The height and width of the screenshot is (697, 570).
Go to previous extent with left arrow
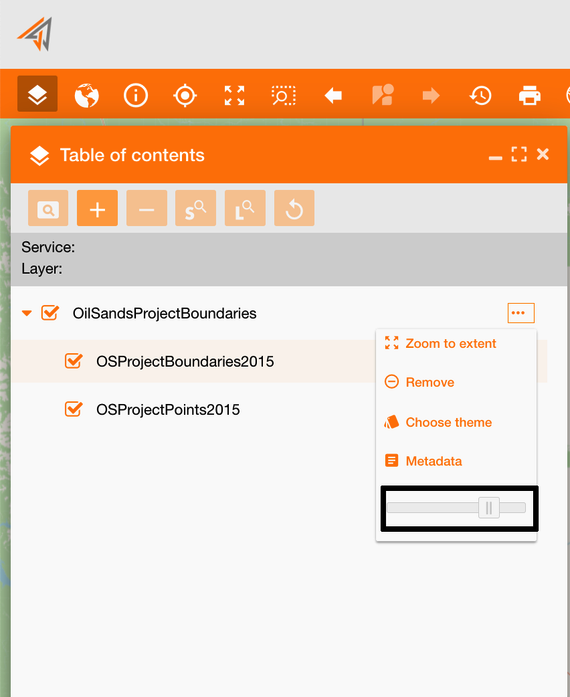pos(333,95)
